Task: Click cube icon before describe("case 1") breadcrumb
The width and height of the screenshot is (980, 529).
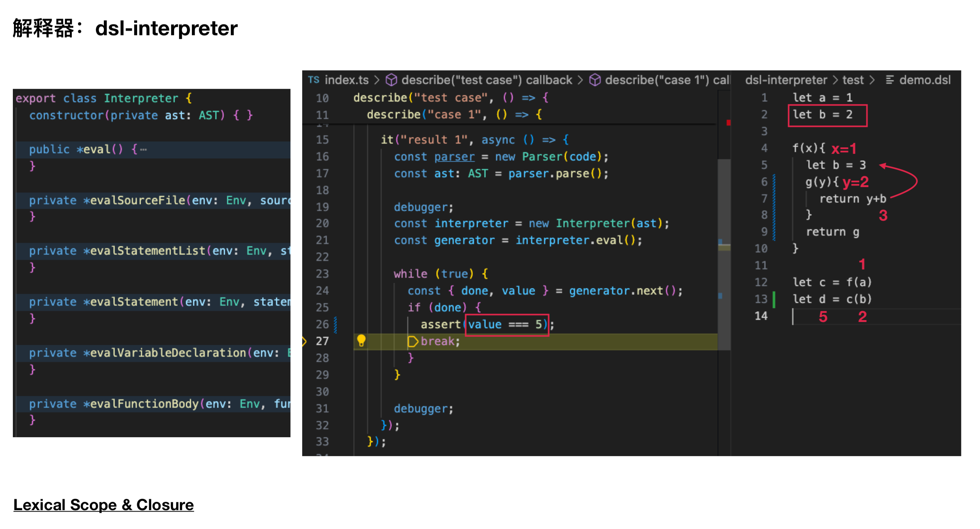Action: [595, 80]
